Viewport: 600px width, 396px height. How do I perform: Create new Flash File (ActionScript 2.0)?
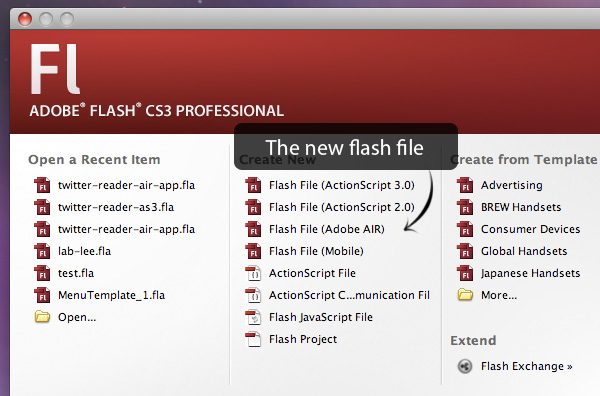point(342,207)
